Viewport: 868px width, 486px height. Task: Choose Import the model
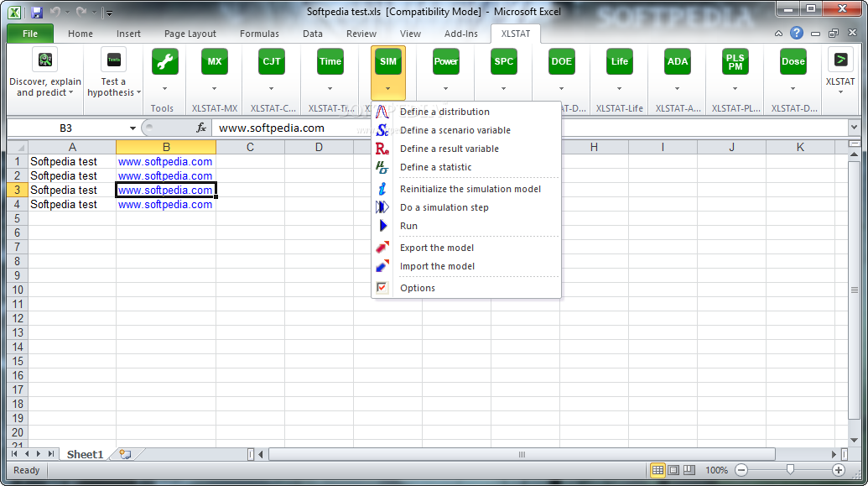pos(466,266)
